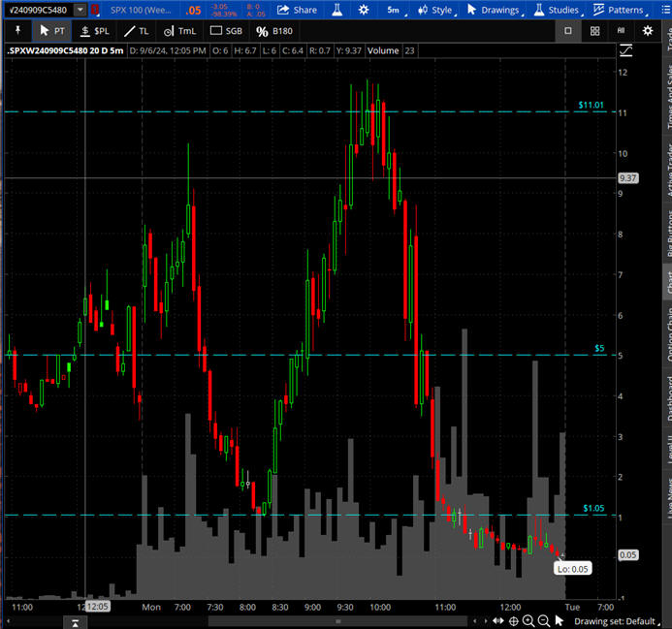672x629 pixels.
Task: Click the crosshair target icon
Action: pos(513,621)
